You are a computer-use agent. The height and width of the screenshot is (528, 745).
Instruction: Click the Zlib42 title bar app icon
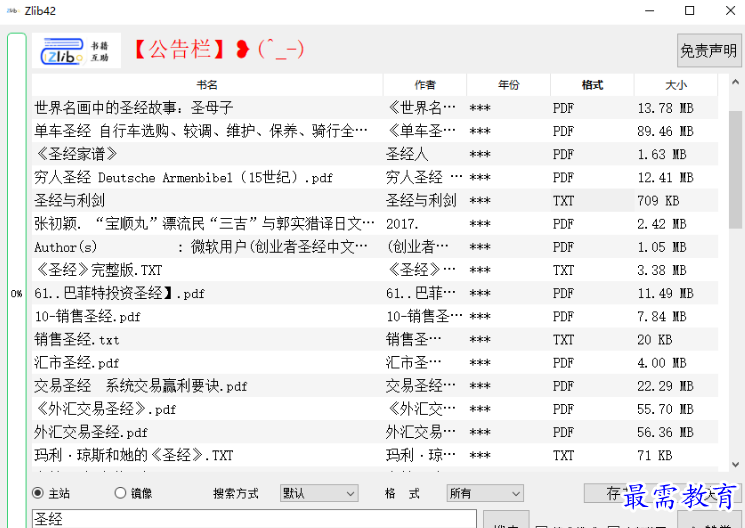12,10
